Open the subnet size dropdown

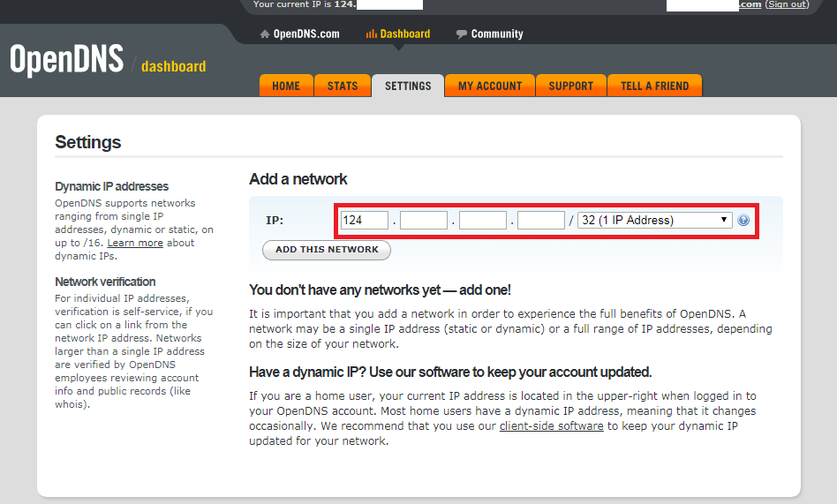click(654, 221)
